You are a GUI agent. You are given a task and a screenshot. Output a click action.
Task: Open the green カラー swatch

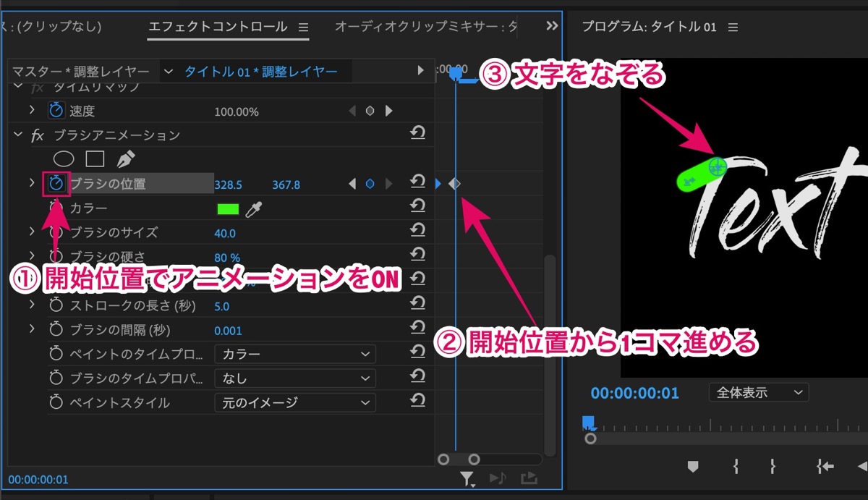click(x=229, y=209)
